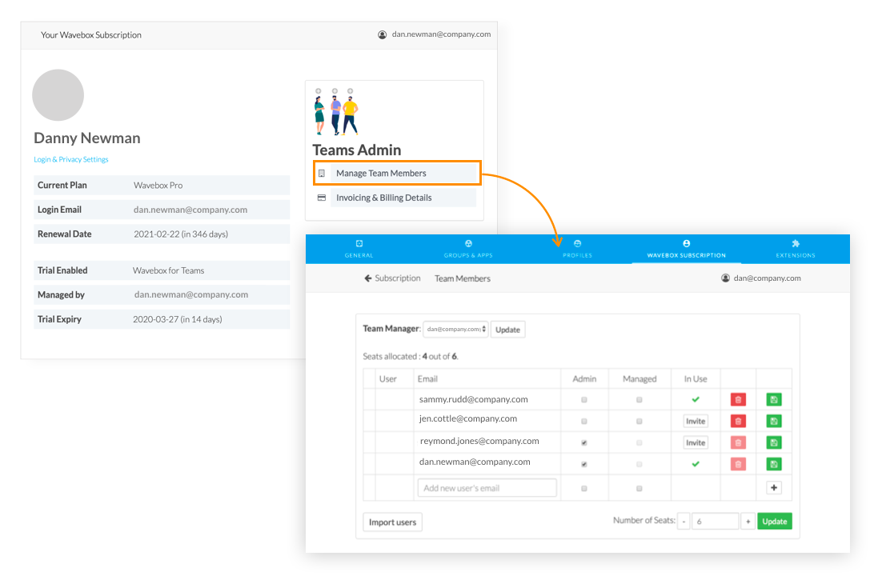Viewport: 882px width, 588px height.
Task: Delete the sammy.rudd@company.com team member
Action: 738,400
